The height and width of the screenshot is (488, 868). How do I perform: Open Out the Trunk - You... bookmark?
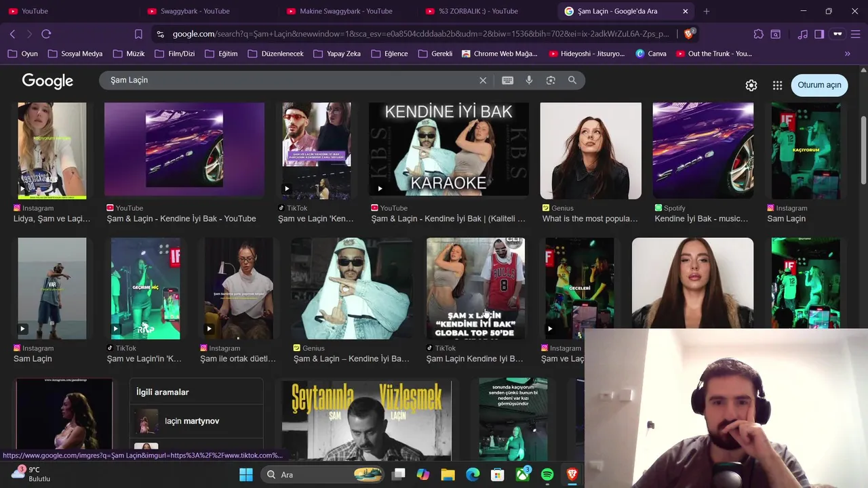[714, 54]
